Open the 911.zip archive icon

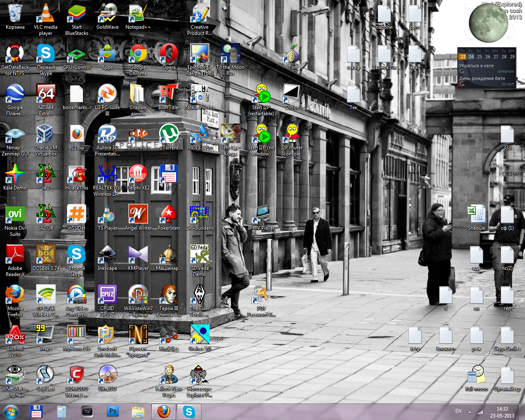pos(77,138)
